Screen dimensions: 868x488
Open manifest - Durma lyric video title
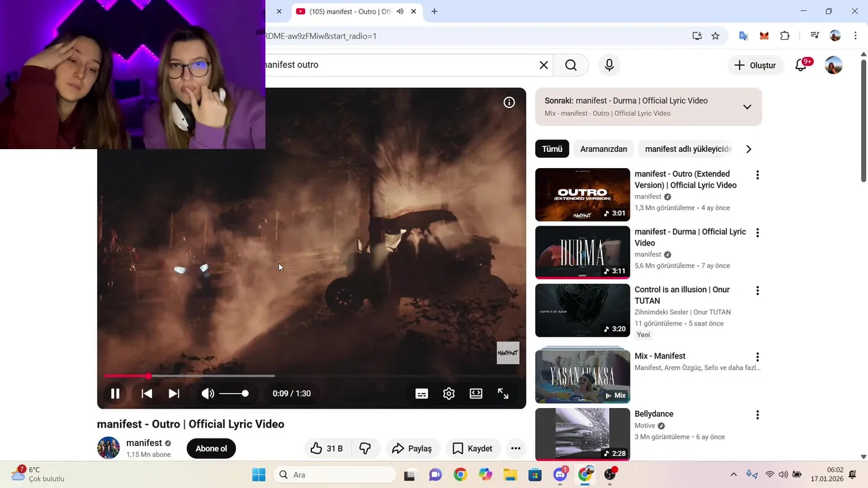pyautogui.click(x=690, y=237)
